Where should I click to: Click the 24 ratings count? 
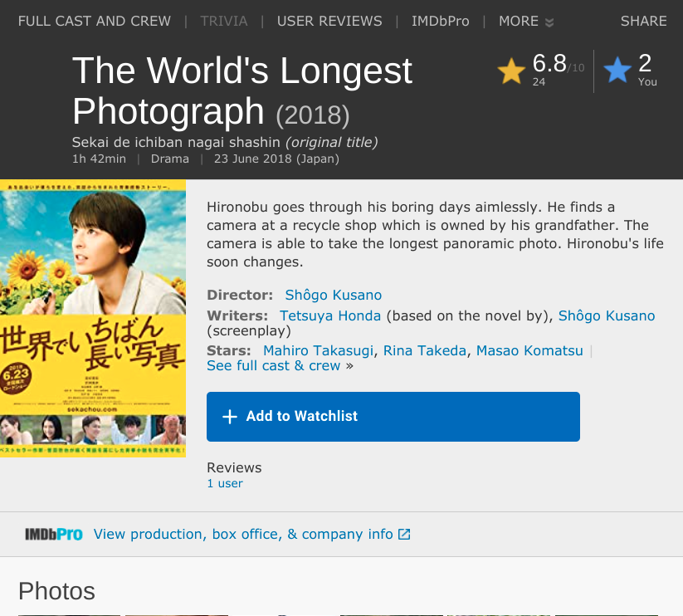tap(539, 82)
